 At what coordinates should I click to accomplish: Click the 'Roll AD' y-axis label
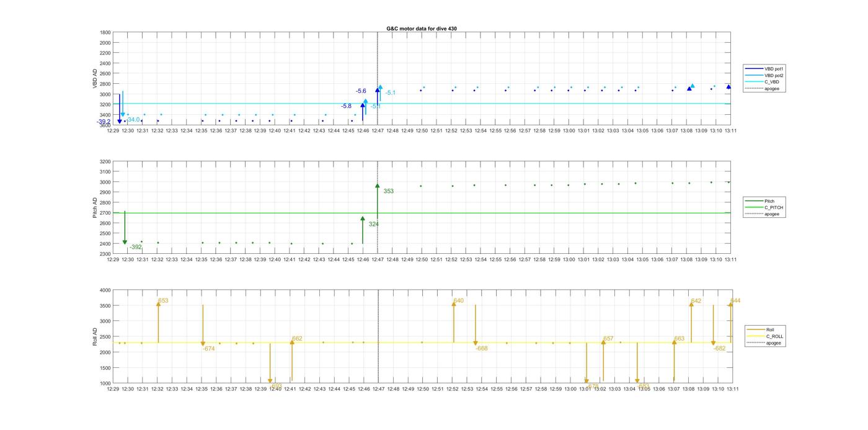pyautogui.click(x=95, y=336)
